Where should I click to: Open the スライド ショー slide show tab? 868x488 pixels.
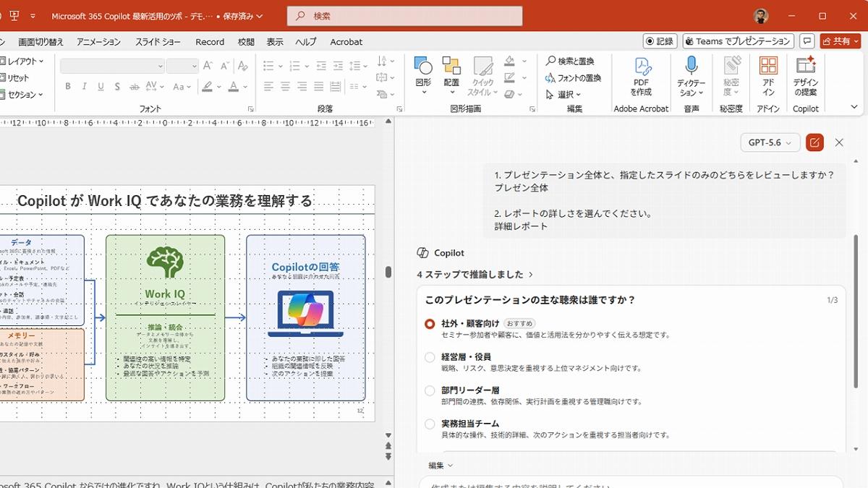[157, 42]
